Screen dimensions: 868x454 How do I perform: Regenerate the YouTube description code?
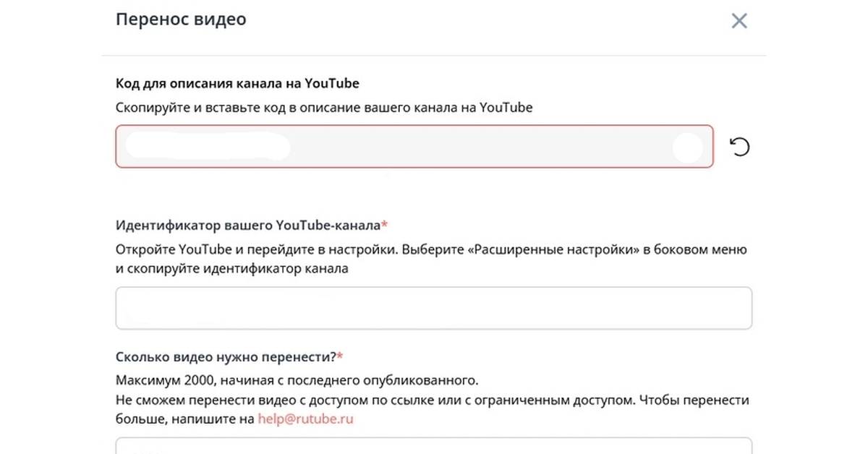pos(739,147)
